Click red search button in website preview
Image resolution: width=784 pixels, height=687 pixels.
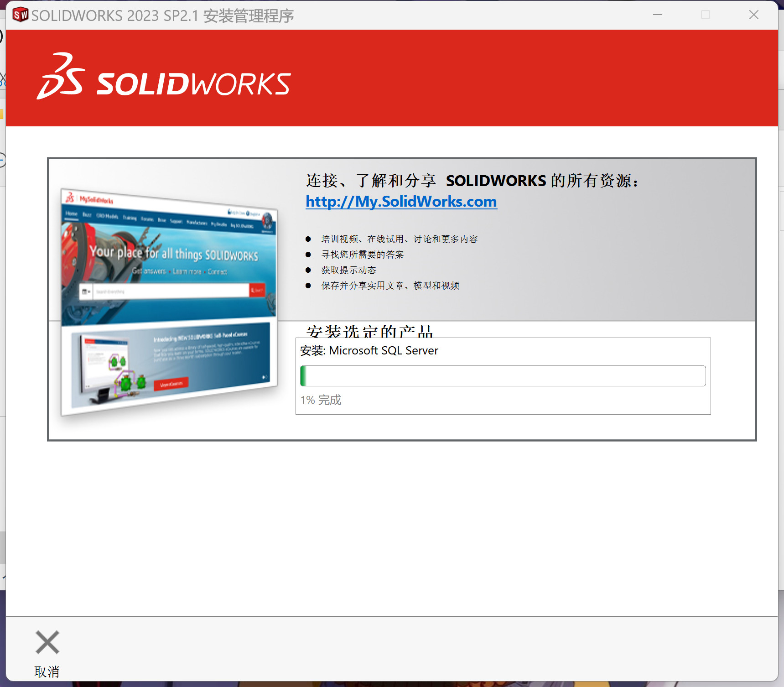[x=257, y=290]
